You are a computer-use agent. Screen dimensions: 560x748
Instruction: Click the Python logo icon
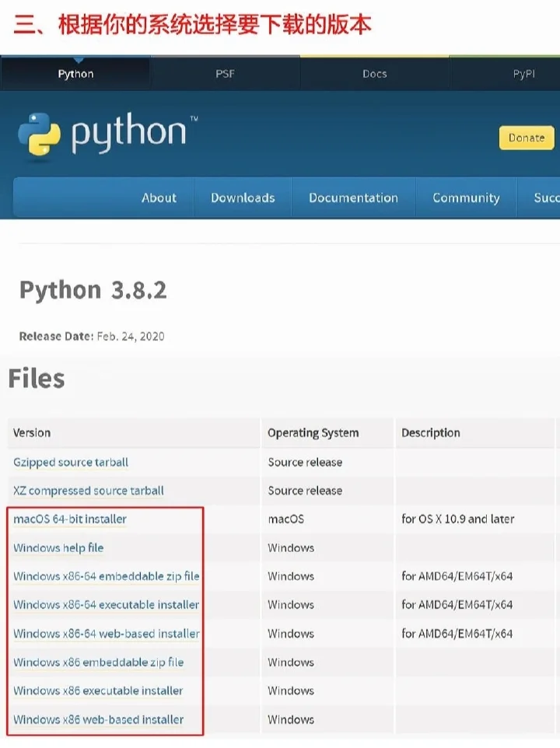[39, 134]
